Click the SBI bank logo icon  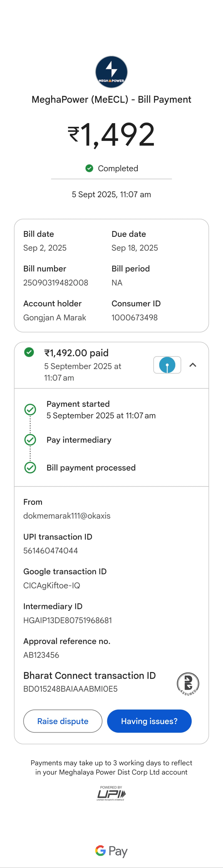pos(167,365)
